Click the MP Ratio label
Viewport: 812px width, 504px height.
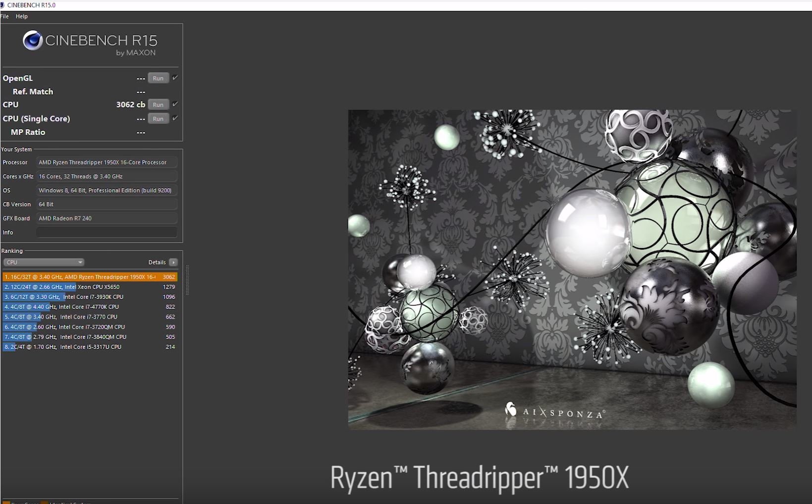tap(28, 132)
